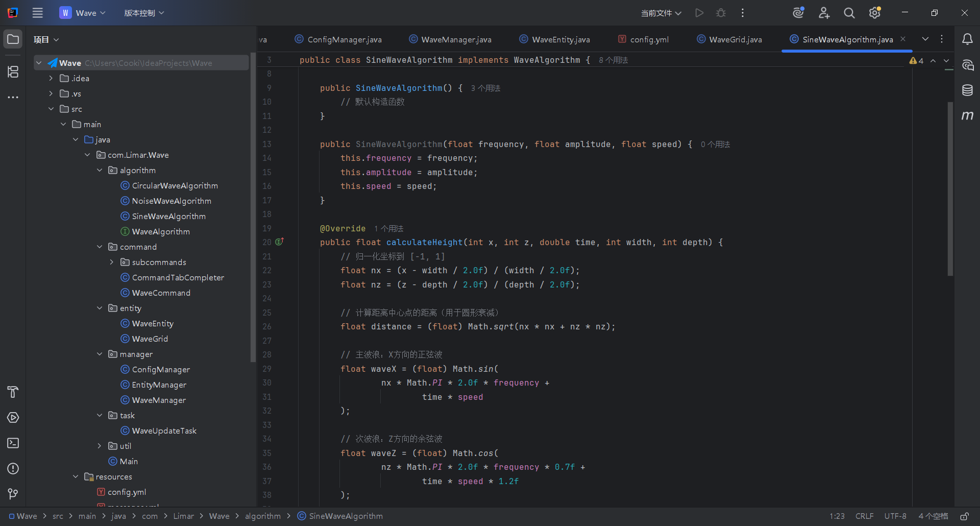Click the Search Everywhere magnifier icon
Viewport: 980px width, 526px height.
(849, 13)
